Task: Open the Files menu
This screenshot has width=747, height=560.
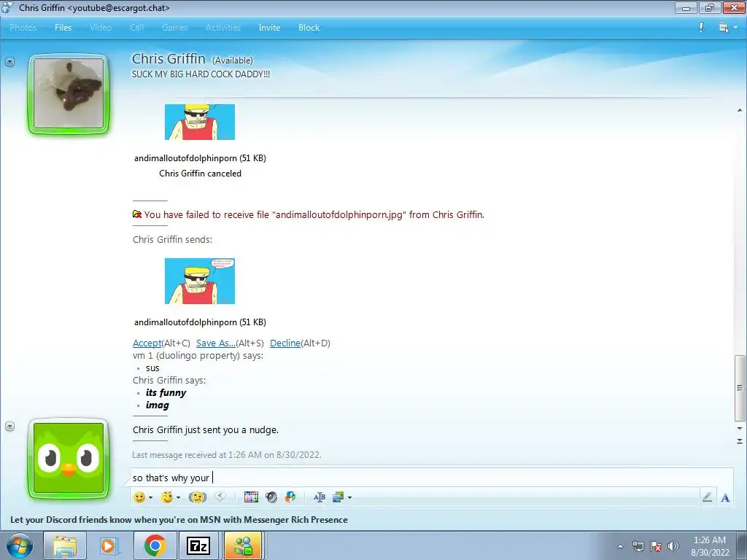Action: pos(63,28)
